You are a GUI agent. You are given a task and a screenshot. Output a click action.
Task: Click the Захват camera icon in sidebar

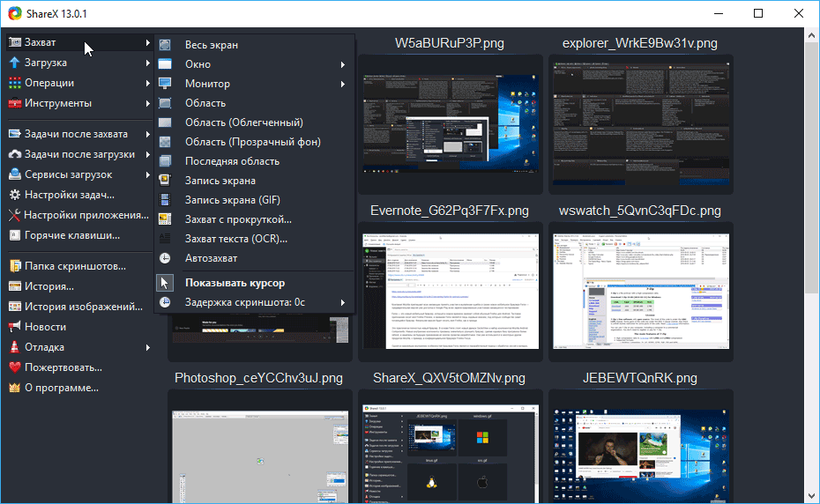click(15, 42)
